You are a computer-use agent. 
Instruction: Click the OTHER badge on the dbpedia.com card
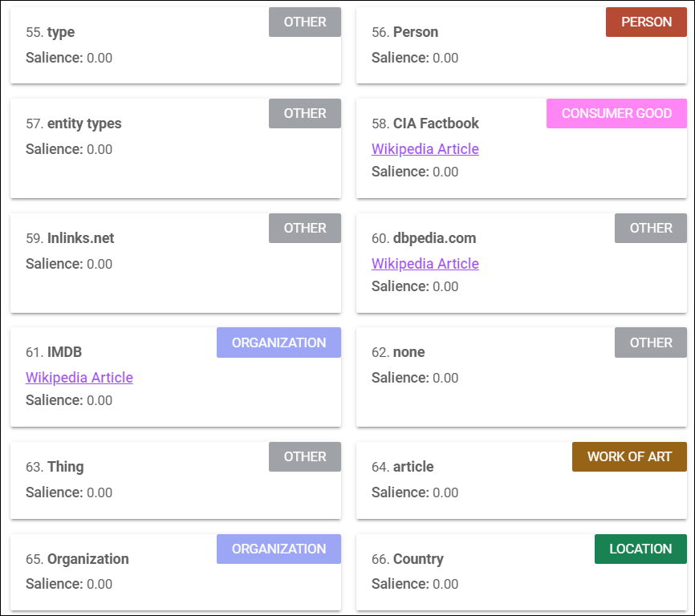[650, 228]
